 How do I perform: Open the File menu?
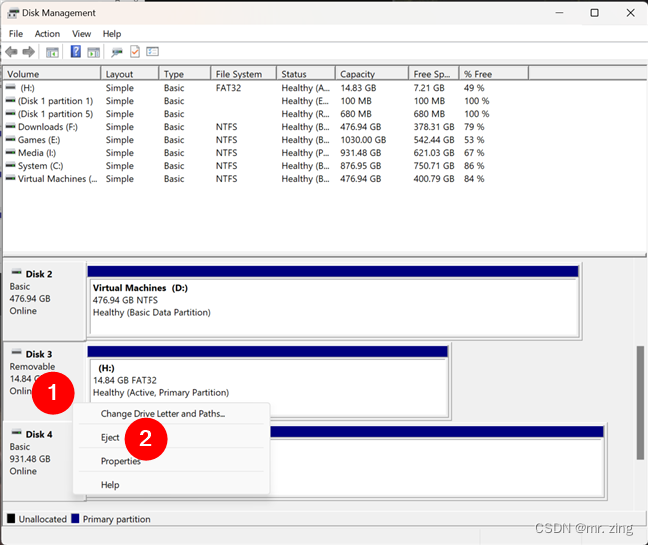pyautogui.click(x=16, y=34)
